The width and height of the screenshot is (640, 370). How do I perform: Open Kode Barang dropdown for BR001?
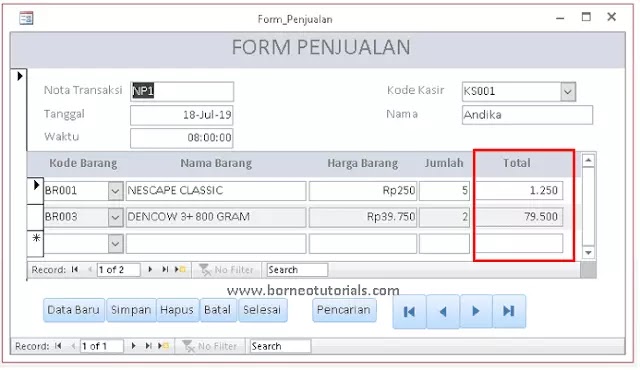click(116, 191)
